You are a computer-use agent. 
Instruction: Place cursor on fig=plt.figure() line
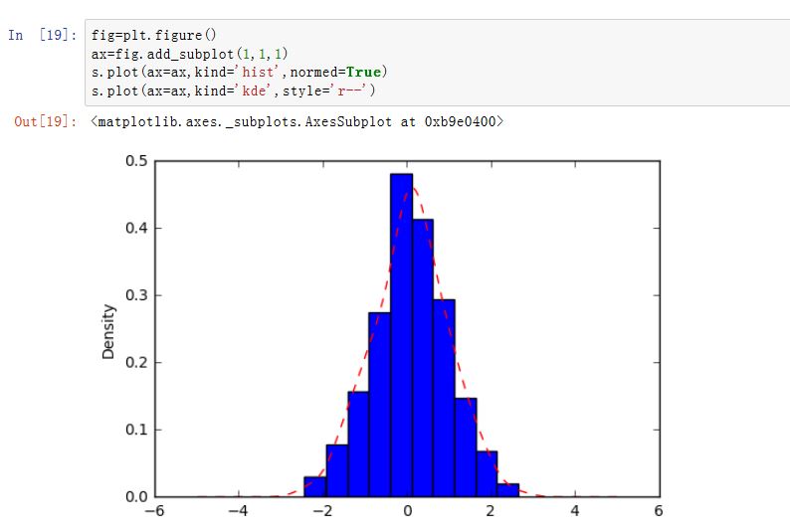coord(147,35)
